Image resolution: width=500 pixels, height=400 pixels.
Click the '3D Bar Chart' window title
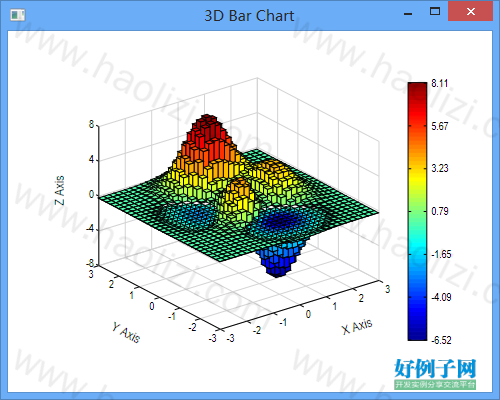pos(249,16)
